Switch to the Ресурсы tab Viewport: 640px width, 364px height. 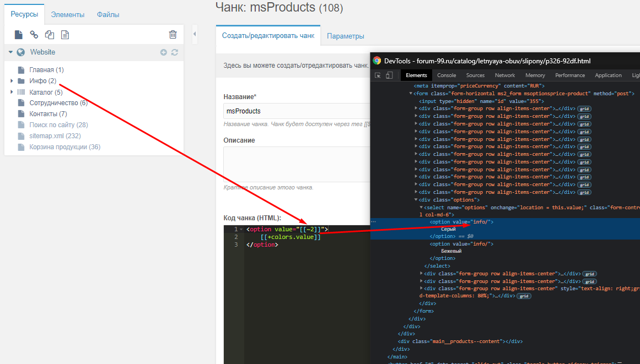click(x=24, y=14)
